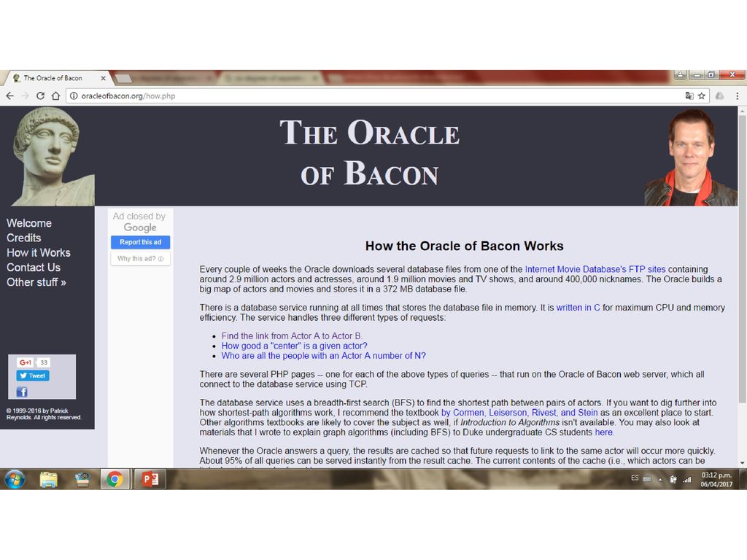Screen dimensions: 747x560
Task: Click the Kevin Bacon photo in header
Action: (x=690, y=157)
